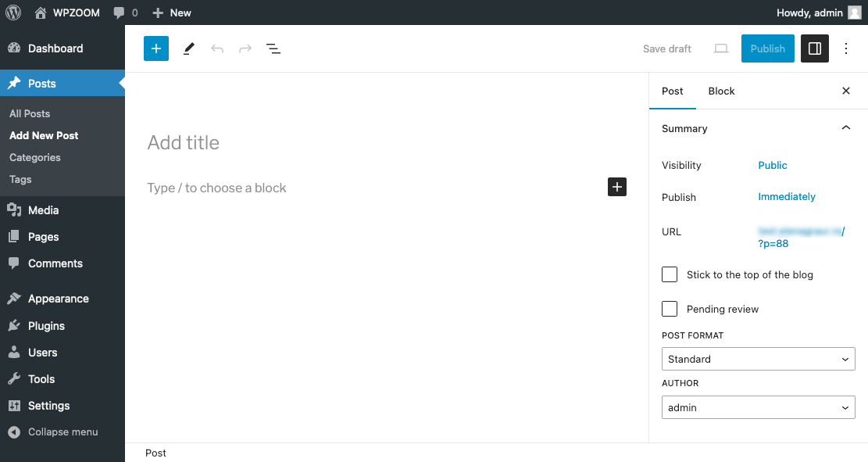Image resolution: width=868 pixels, height=462 pixels.
Task: Open the Posts menu
Action: (x=63, y=83)
